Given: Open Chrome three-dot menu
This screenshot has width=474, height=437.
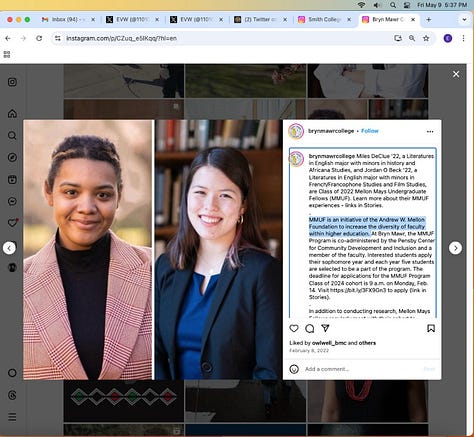Looking at the screenshot, I should [463, 38].
